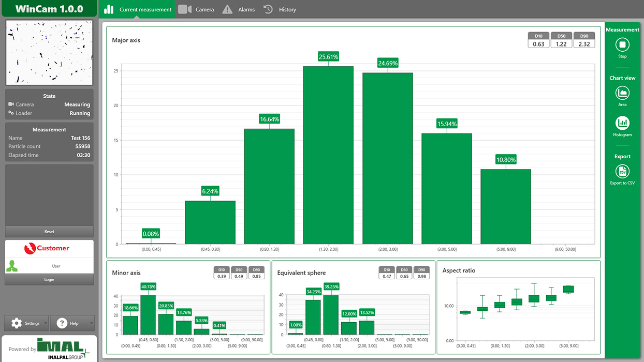Open the Camera tab

(x=196, y=9)
